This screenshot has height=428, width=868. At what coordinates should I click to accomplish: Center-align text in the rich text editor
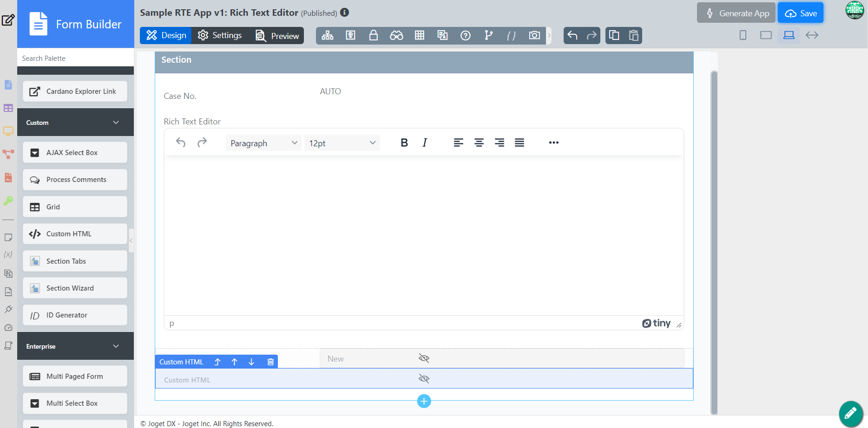pyautogui.click(x=479, y=143)
